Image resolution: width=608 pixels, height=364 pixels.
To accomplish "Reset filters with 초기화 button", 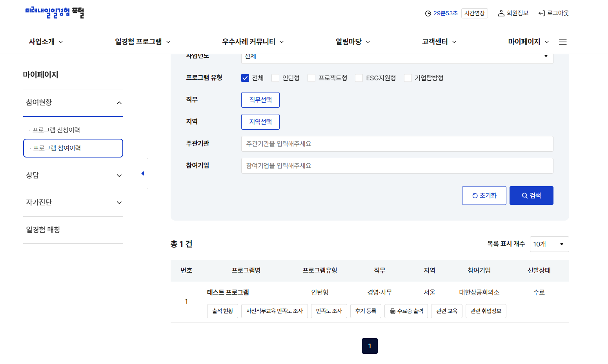I will coord(484,196).
